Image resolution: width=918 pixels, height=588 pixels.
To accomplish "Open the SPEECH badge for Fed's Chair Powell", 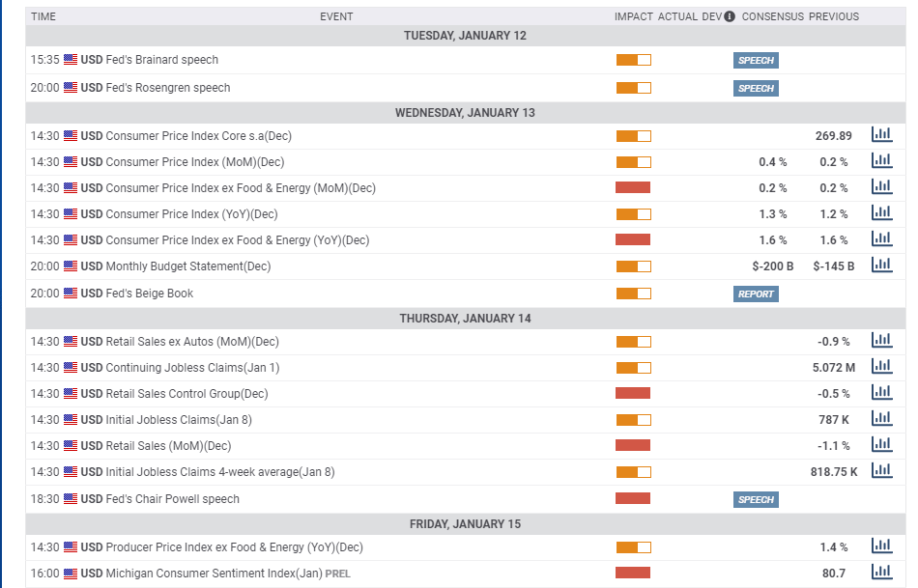I will coord(756,499).
